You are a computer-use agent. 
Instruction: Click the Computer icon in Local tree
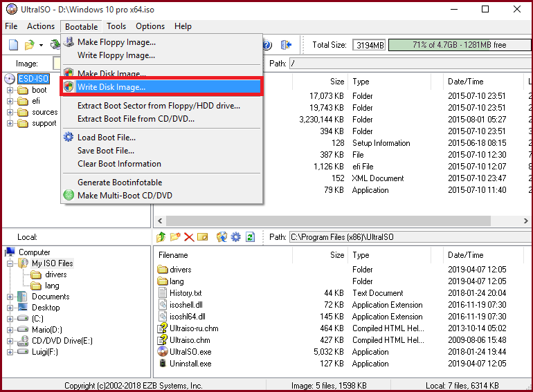click(10, 252)
